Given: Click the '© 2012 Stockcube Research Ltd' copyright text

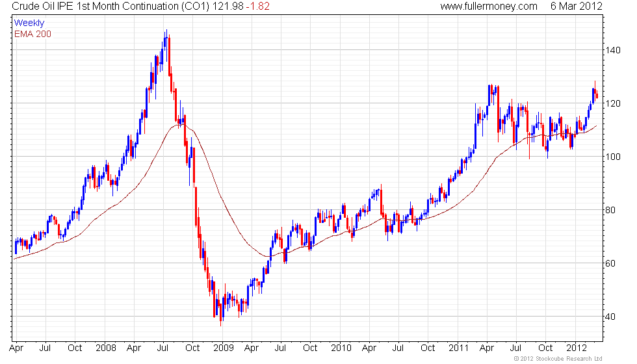Looking at the screenshot, I should [558, 358].
